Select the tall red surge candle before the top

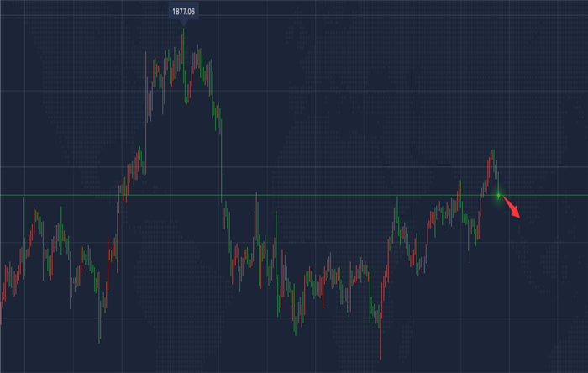(146, 113)
